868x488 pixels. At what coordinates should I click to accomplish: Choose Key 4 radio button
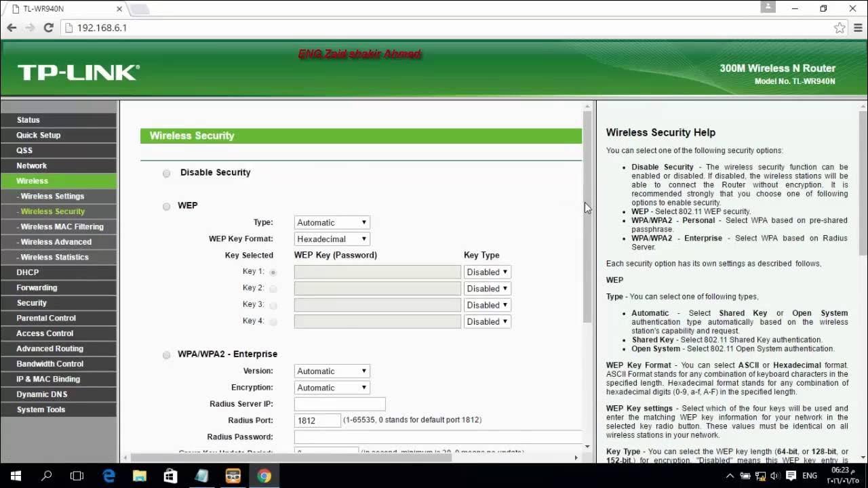pyautogui.click(x=273, y=322)
